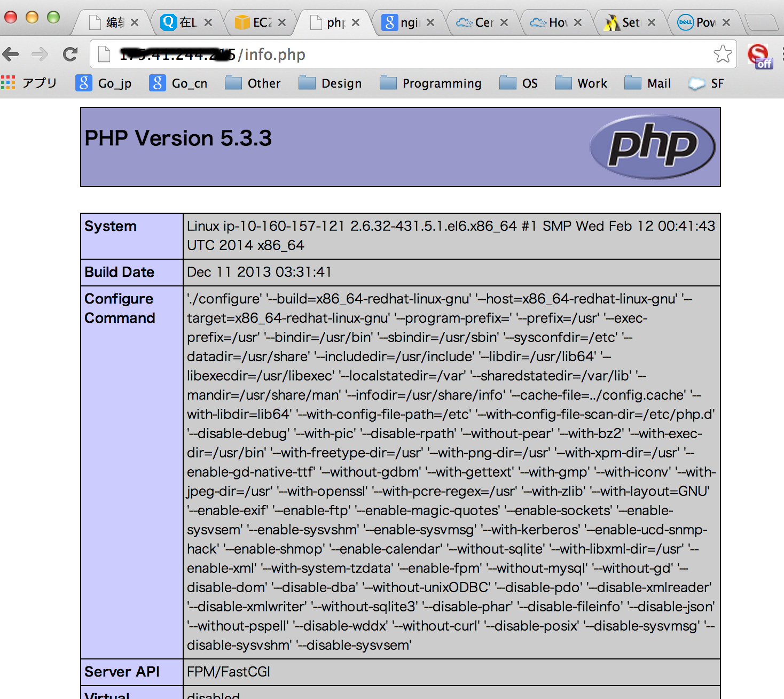Open the Go_jp Google bookmark

104,83
